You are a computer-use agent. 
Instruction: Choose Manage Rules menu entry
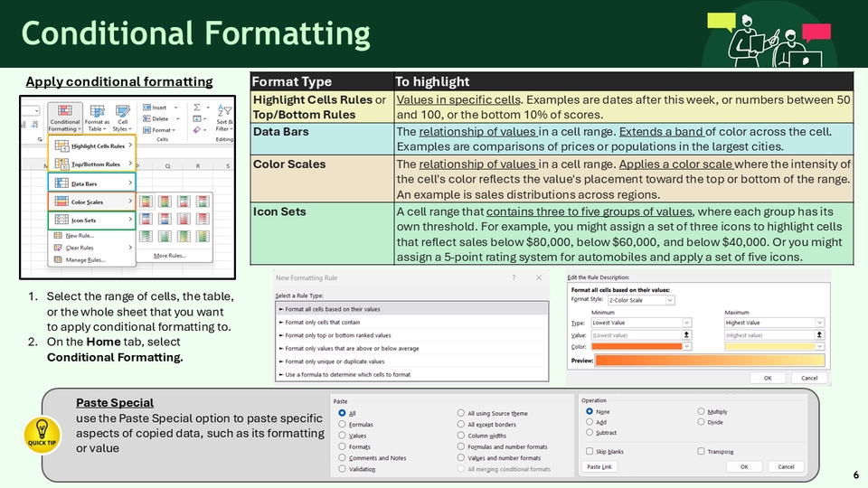coord(92,259)
